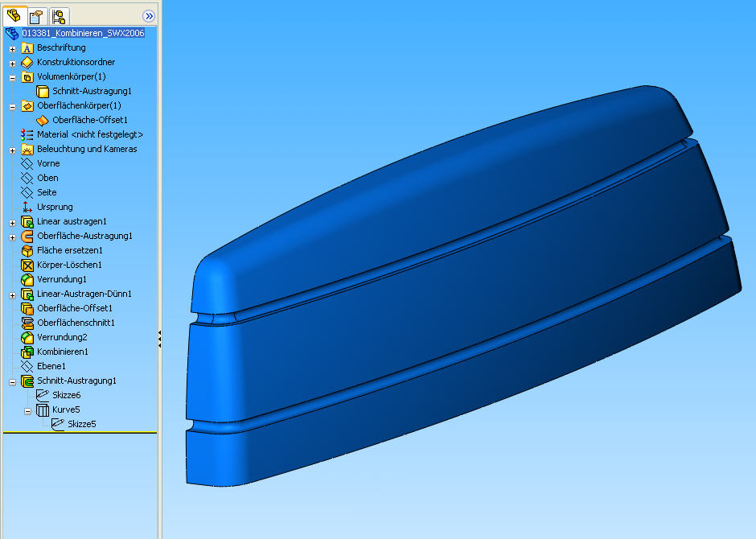Image resolution: width=756 pixels, height=539 pixels.
Task: Select the Ebene1 plane label
Action: pyautogui.click(x=51, y=366)
